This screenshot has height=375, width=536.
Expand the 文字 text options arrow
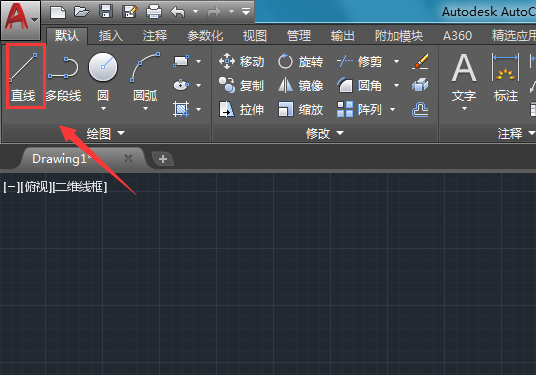click(464, 108)
